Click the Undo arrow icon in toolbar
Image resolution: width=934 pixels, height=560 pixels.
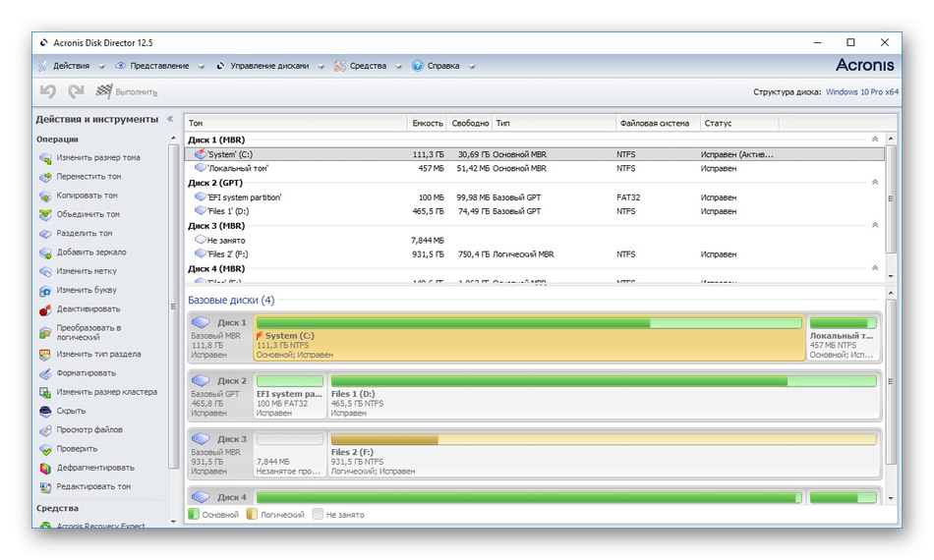pyautogui.click(x=47, y=91)
